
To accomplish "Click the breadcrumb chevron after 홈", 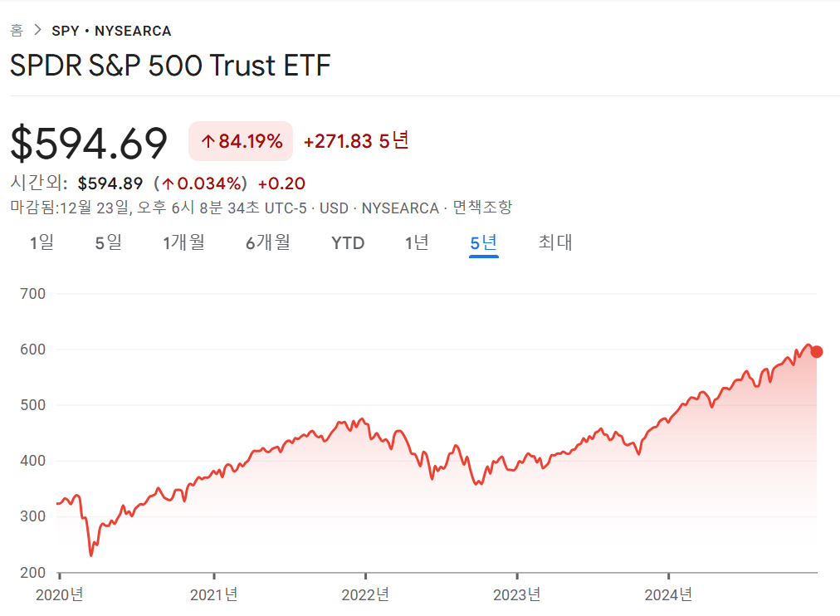I will (x=37, y=31).
